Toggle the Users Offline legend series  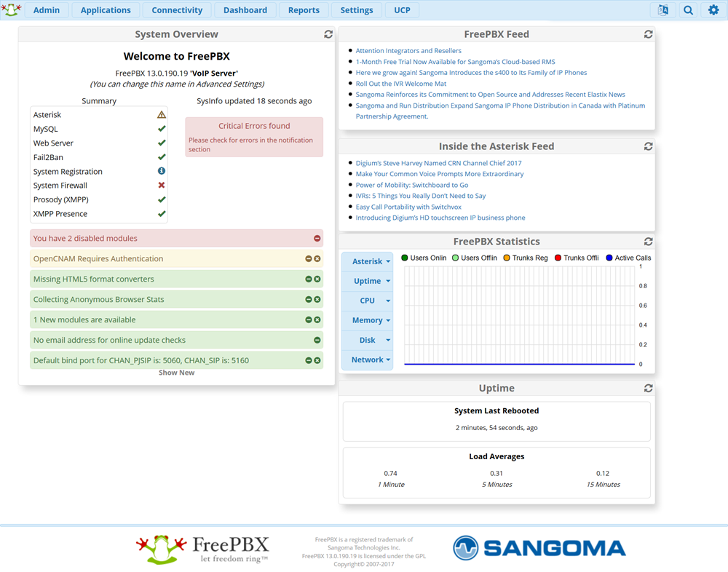(x=474, y=258)
